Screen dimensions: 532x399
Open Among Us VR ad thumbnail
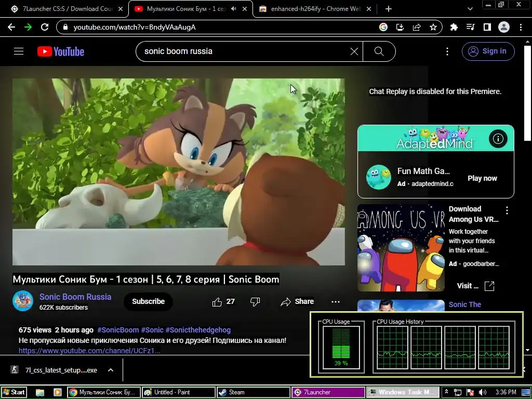click(x=401, y=248)
